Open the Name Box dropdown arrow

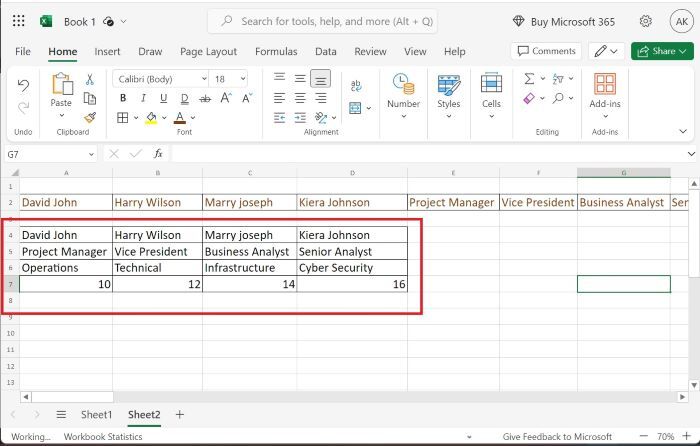91,154
